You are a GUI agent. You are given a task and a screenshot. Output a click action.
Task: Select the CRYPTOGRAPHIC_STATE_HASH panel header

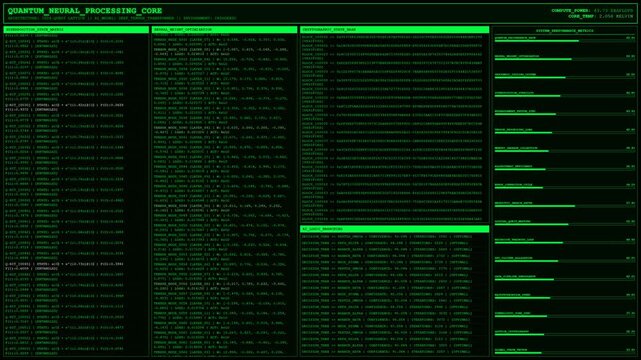(394, 30)
